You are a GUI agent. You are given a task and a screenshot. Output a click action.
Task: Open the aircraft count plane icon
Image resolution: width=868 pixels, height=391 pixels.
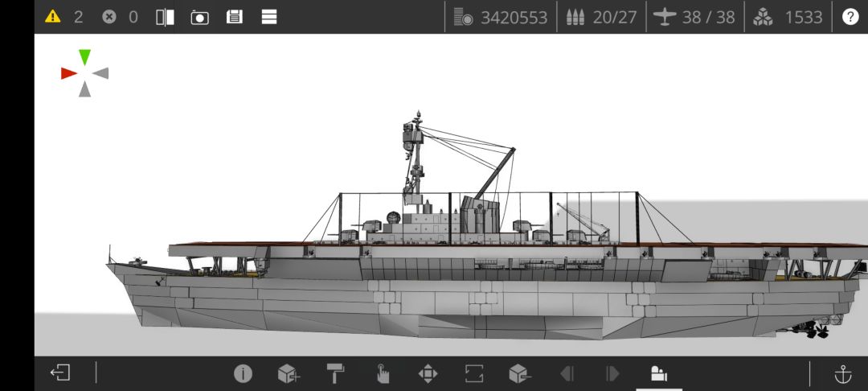pyautogui.click(x=665, y=17)
